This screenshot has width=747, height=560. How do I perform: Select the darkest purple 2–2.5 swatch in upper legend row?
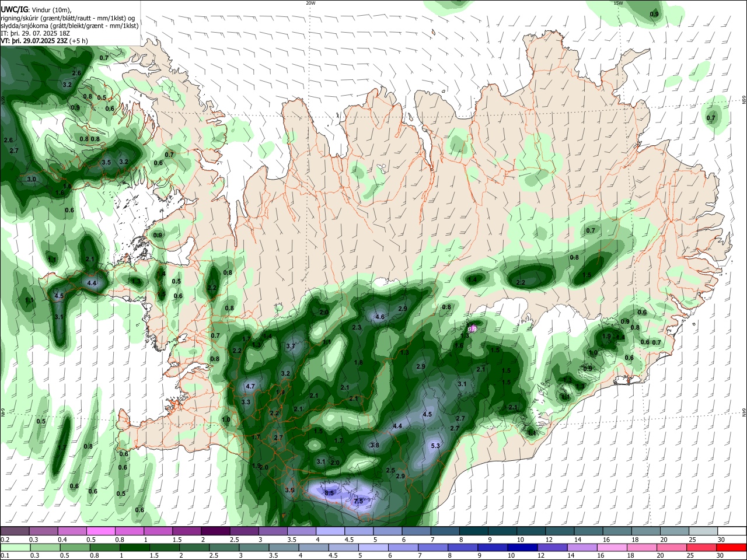(x=215, y=531)
